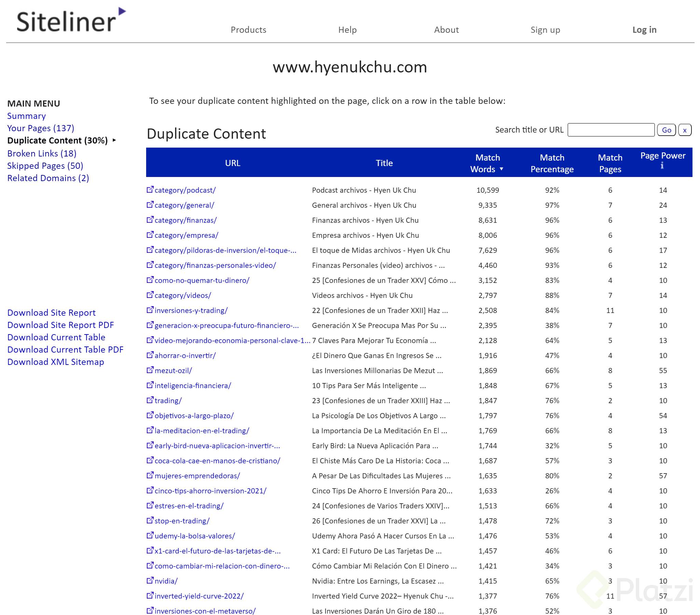This screenshot has width=700, height=615.
Task: Select match words value 10,599
Action: tap(487, 190)
